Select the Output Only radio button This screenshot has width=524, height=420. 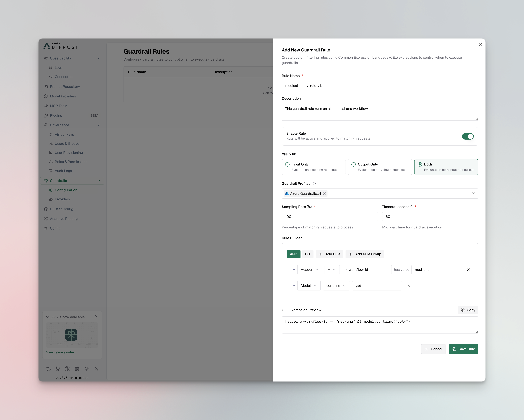pyautogui.click(x=354, y=164)
